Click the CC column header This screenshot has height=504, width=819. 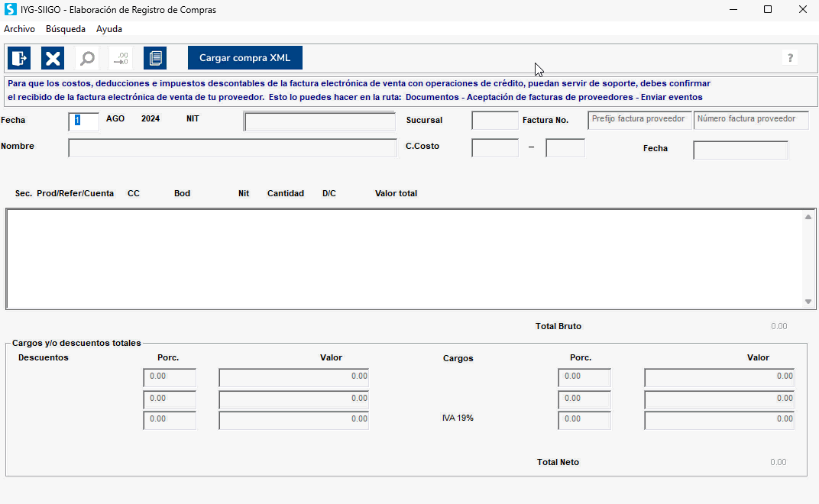(134, 193)
